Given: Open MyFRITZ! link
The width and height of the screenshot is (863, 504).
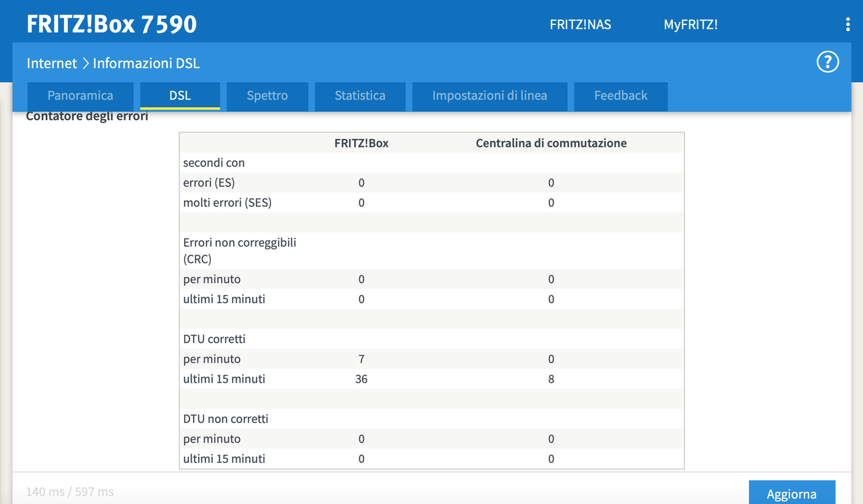Looking at the screenshot, I should (690, 25).
